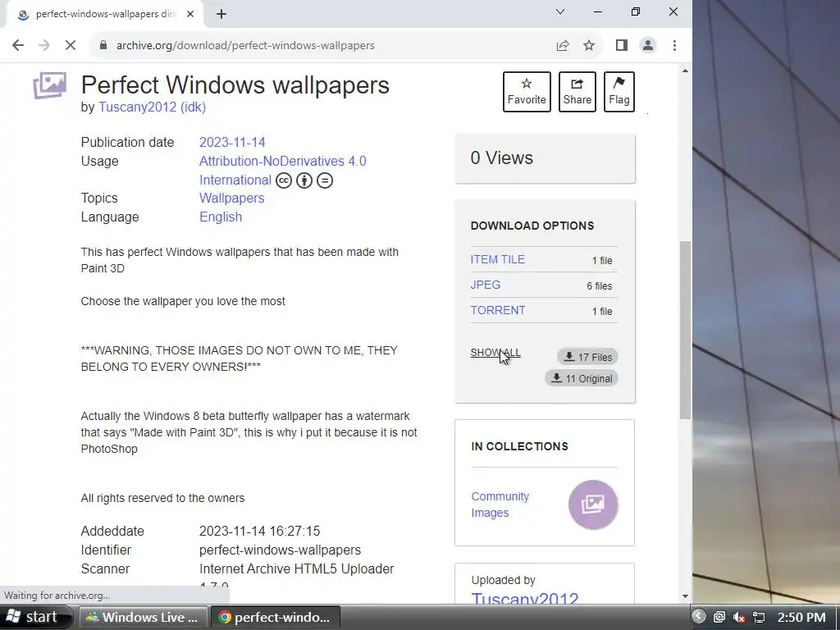Image resolution: width=840 pixels, height=630 pixels.
Task: Flag this item with the Flag button
Action: coord(619,92)
